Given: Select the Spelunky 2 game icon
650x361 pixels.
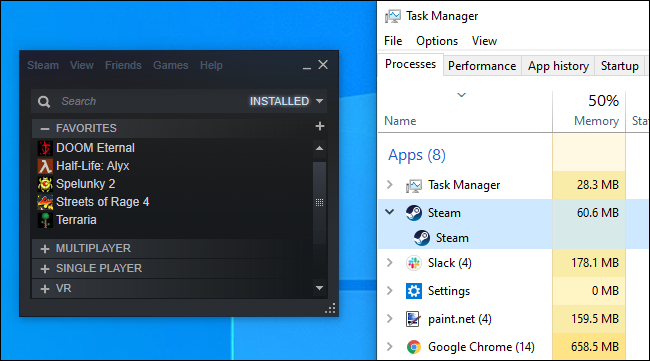Looking at the screenshot, I should pyautogui.click(x=45, y=184).
